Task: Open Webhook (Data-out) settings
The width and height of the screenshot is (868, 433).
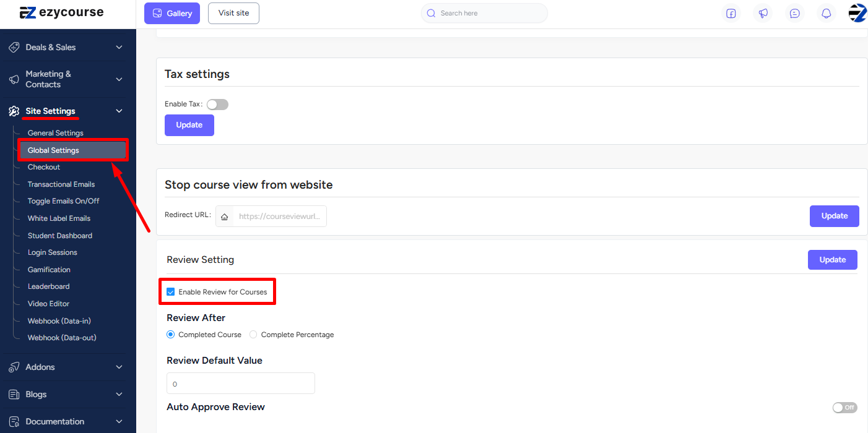Action: coord(62,338)
